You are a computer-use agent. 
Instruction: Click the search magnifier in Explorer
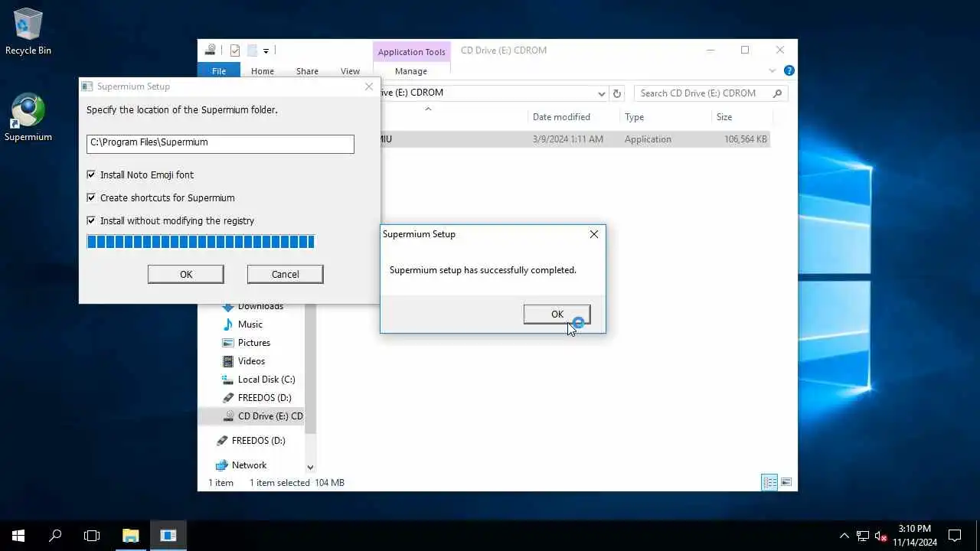pyautogui.click(x=777, y=93)
